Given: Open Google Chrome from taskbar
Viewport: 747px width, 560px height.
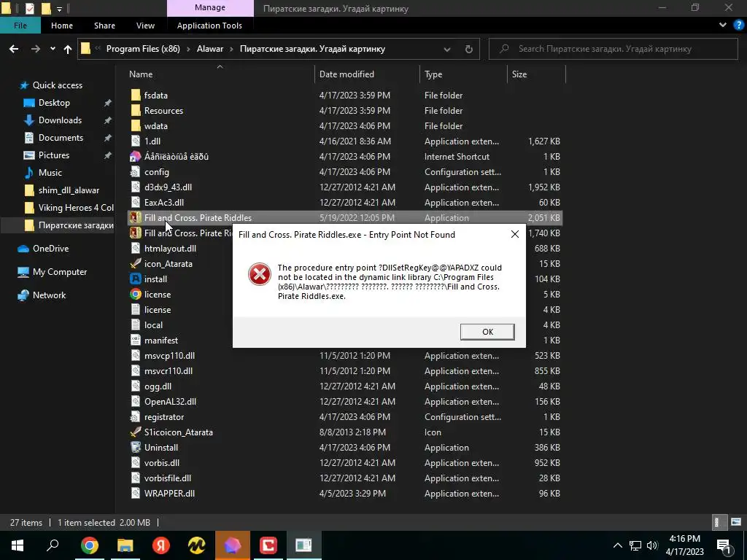Looking at the screenshot, I should (89, 545).
